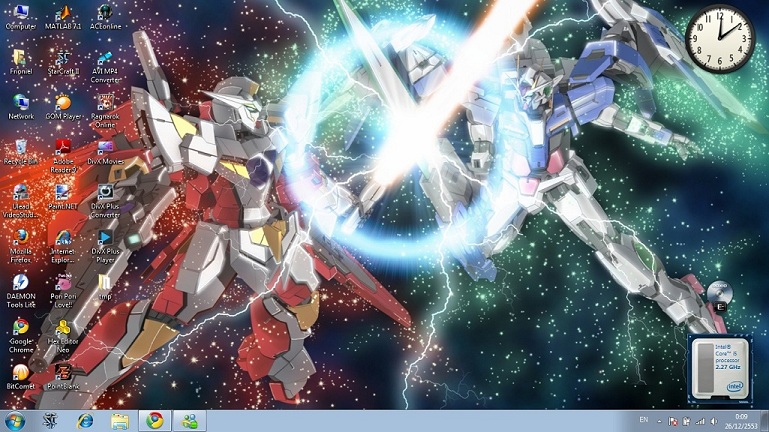Launch PointBlank desktop shortcut
This screenshot has height=432, width=769.
(63, 378)
